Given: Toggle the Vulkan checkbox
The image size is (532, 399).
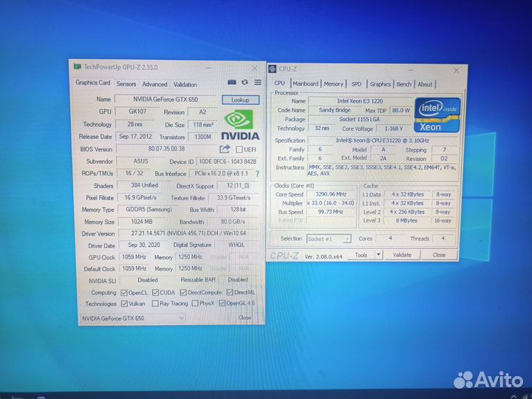Looking at the screenshot, I should pyautogui.click(x=124, y=304).
